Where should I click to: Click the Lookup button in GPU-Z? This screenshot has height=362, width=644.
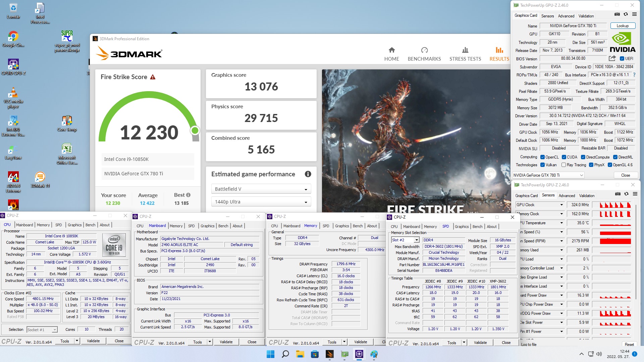coord(623,26)
